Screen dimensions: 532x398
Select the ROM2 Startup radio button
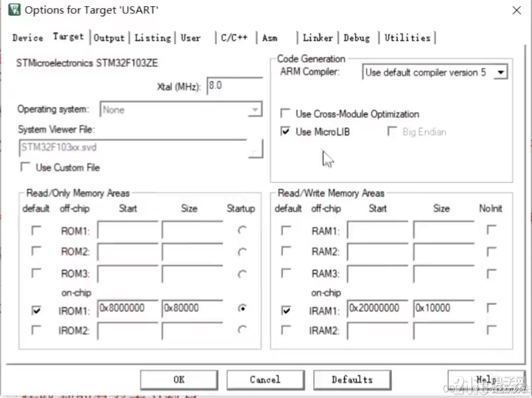(242, 252)
